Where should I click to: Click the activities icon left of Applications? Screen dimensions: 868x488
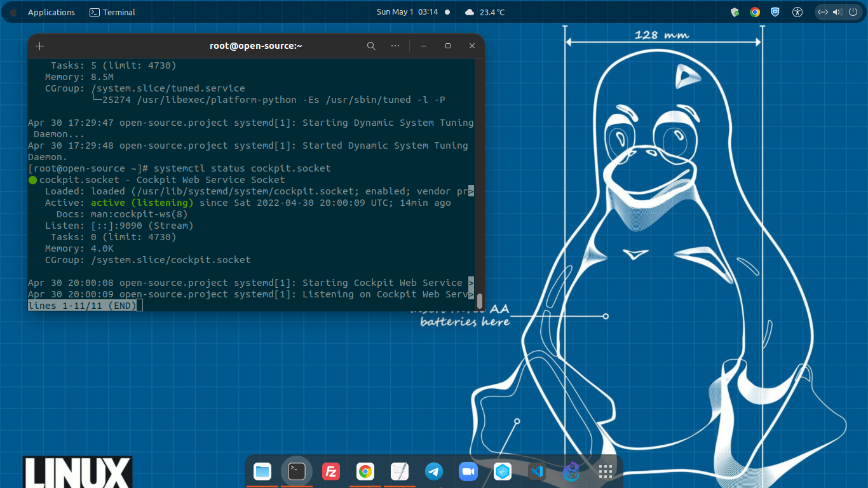(13, 12)
